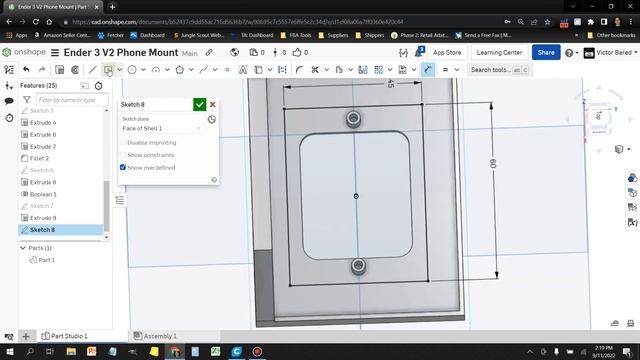
Task: Open Sketch 8 dialog help question mark
Action: (214, 180)
